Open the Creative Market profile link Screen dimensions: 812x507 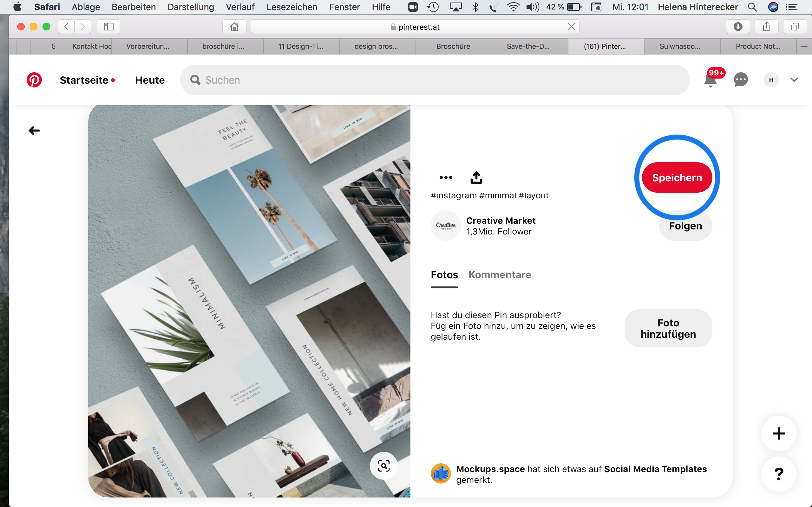[x=501, y=221]
